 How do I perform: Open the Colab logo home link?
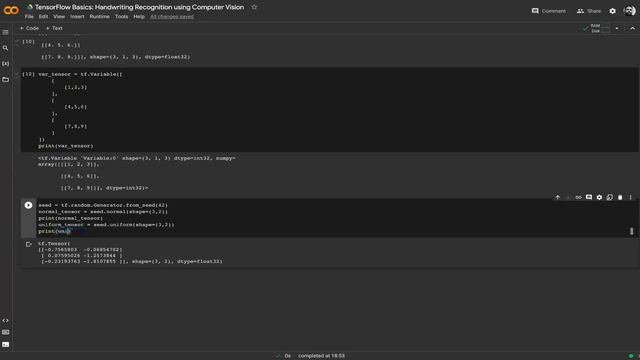[11, 10]
